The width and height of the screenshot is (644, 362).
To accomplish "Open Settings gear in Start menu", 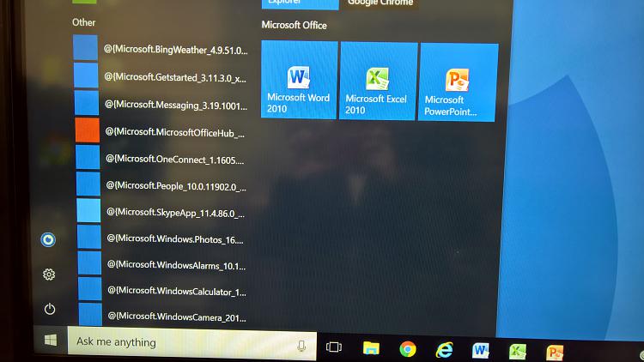I will coord(49,275).
